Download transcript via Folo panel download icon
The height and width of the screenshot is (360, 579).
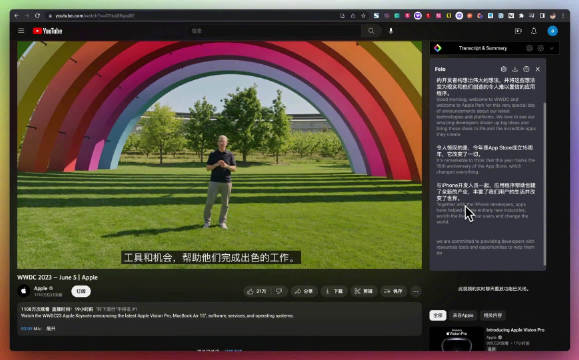point(515,69)
